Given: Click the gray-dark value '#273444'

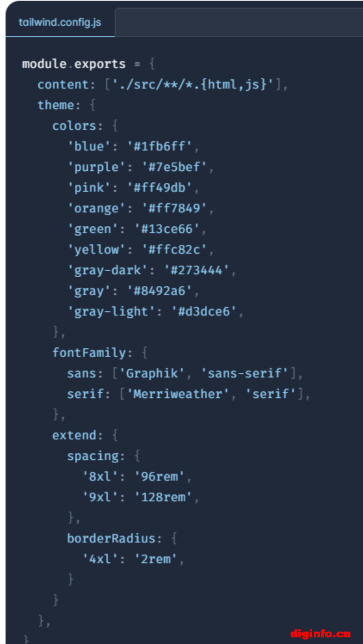Looking at the screenshot, I should coord(197,270).
